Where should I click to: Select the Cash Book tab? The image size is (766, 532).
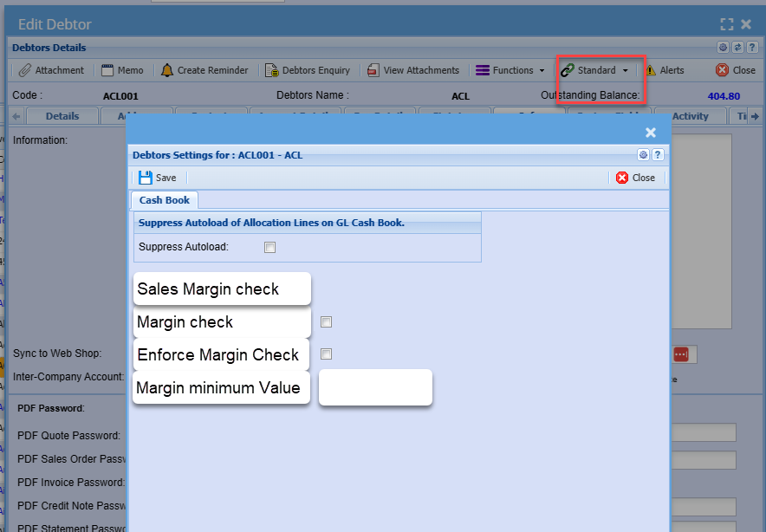165,200
